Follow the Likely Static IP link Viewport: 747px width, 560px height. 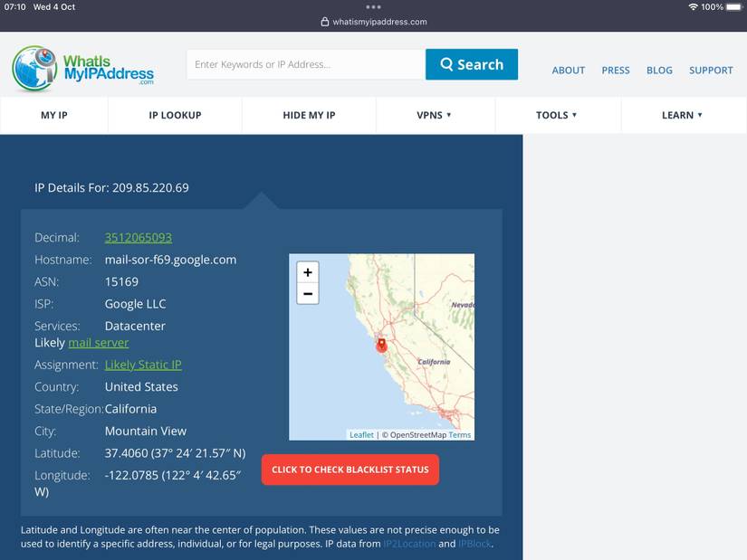coord(142,365)
